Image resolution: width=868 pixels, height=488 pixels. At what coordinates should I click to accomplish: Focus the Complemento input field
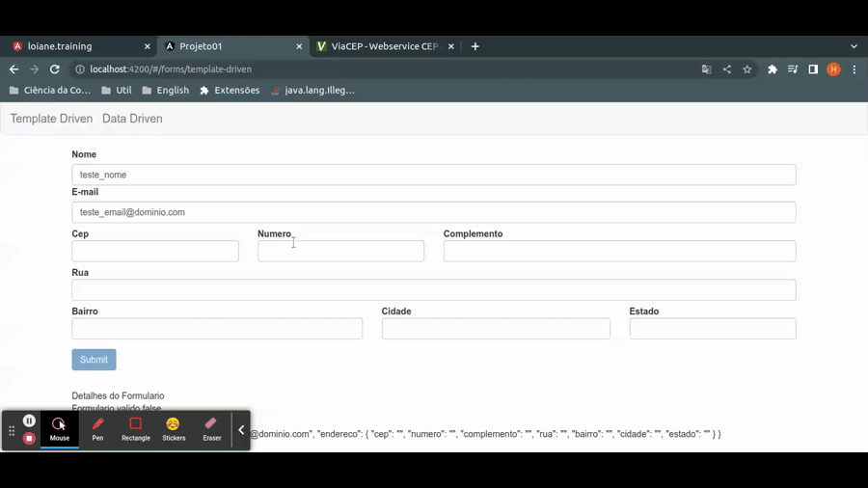pyautogui.click(x=620, y=251)
